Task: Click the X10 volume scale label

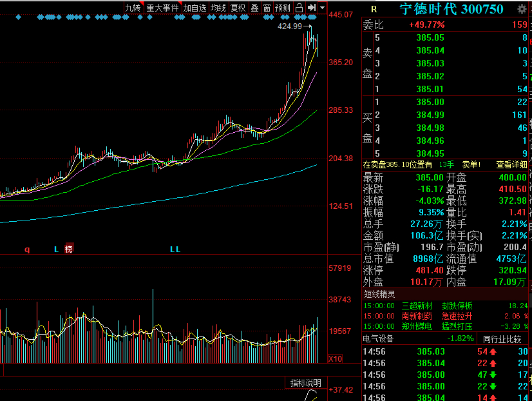Action: [335, 358]
